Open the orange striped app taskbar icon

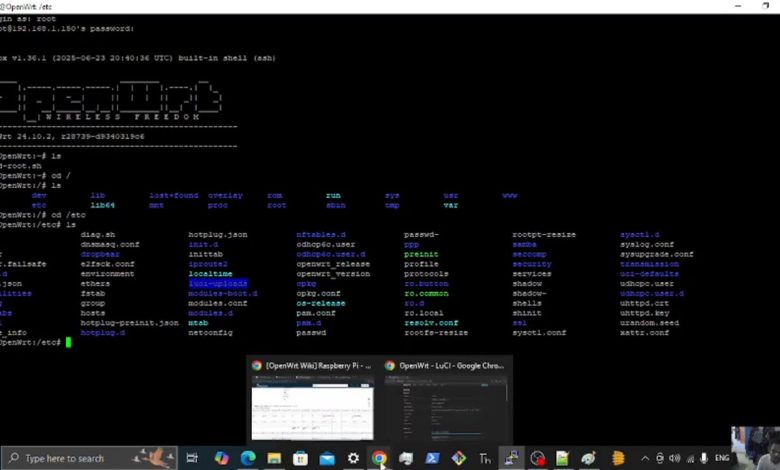point(618,458)
